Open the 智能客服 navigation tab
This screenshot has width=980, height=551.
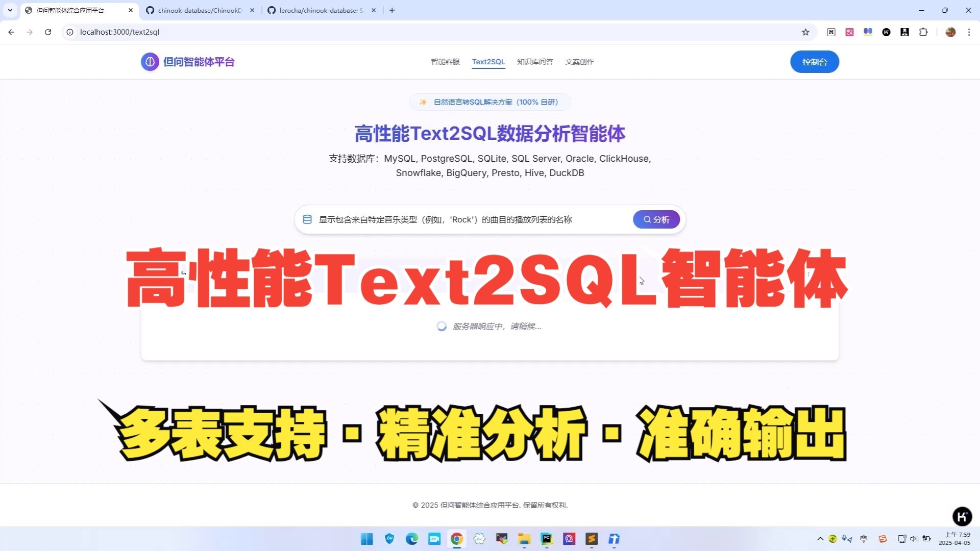point(445,61)
